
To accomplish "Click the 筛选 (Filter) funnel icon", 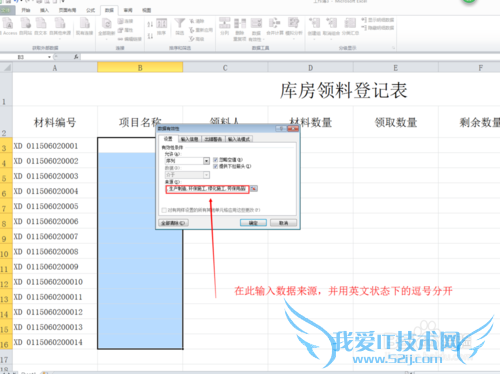I will point(180,27).
